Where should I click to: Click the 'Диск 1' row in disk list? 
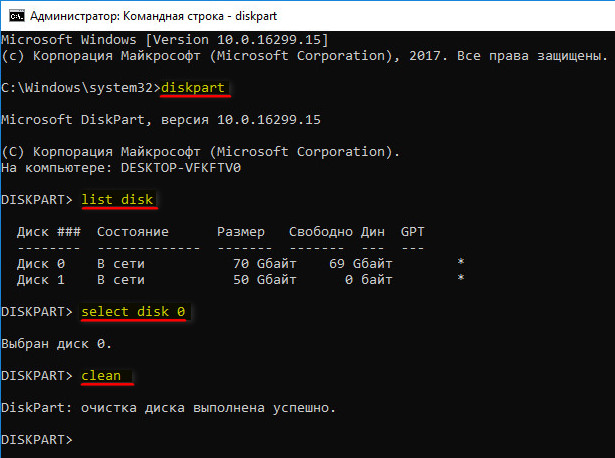[240, 280]
